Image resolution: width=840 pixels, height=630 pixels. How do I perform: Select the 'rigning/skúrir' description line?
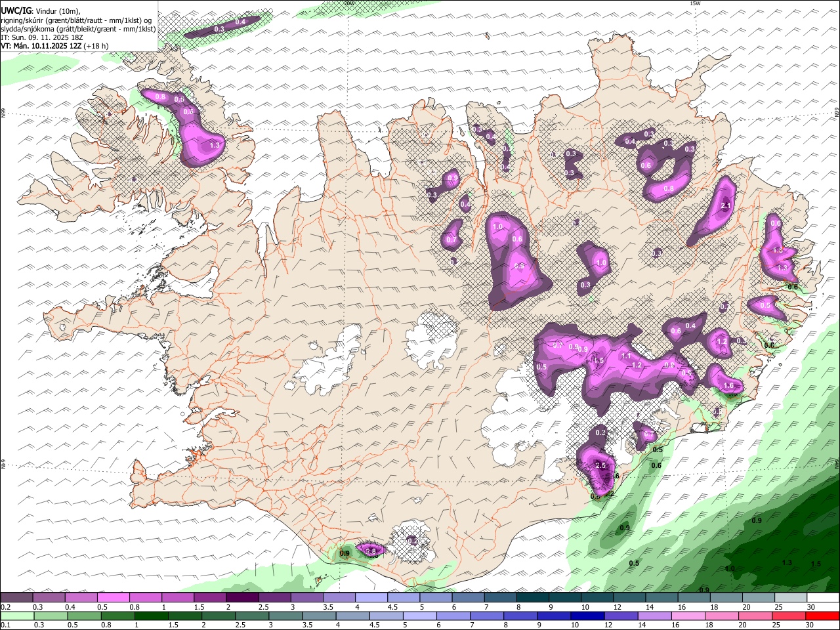click(x=76, y=20)
